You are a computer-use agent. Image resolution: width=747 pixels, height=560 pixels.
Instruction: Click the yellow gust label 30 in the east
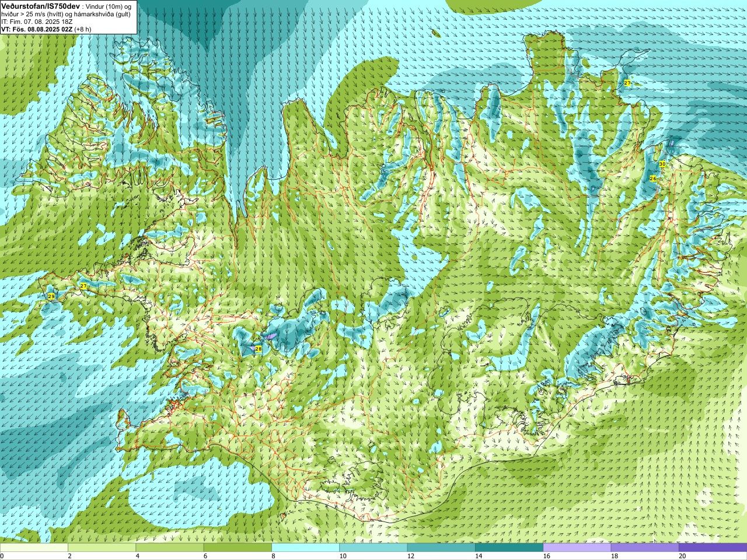[662, 164]
